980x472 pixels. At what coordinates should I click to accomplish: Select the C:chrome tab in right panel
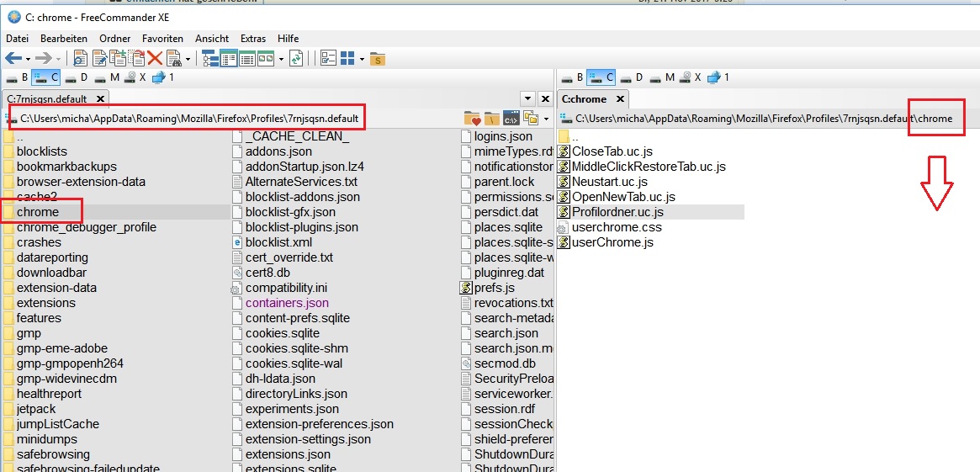pos(584,98)
